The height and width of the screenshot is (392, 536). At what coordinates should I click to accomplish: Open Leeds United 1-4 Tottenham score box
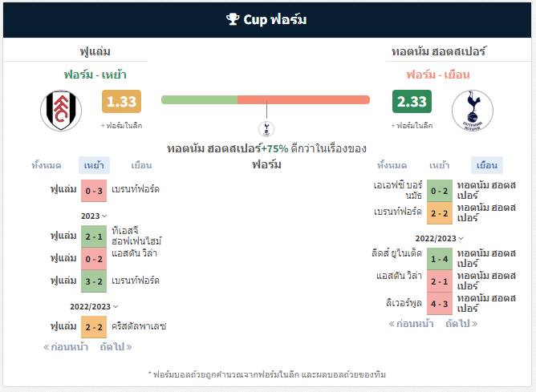click(x=440, y=259)
